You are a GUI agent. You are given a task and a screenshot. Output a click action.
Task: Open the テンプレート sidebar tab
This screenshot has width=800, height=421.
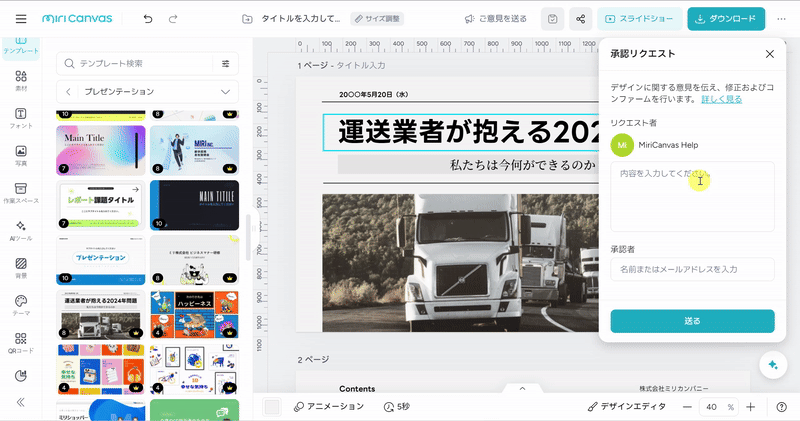tap(21, 46)
